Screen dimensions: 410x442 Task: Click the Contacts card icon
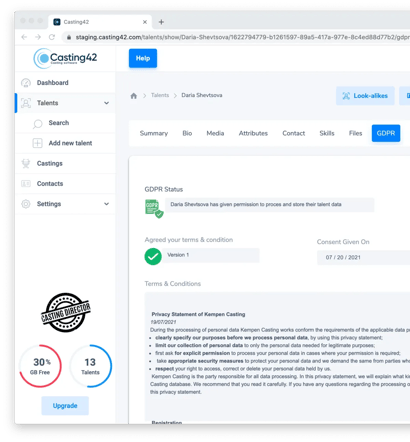26,184
